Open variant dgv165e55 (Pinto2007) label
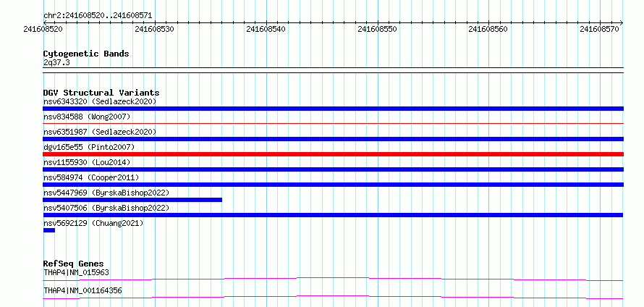 tap(89, 147)
